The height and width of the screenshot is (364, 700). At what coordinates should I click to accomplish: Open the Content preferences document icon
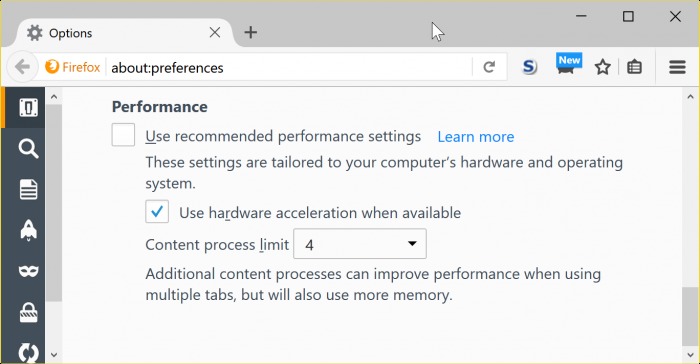point(28,189)
